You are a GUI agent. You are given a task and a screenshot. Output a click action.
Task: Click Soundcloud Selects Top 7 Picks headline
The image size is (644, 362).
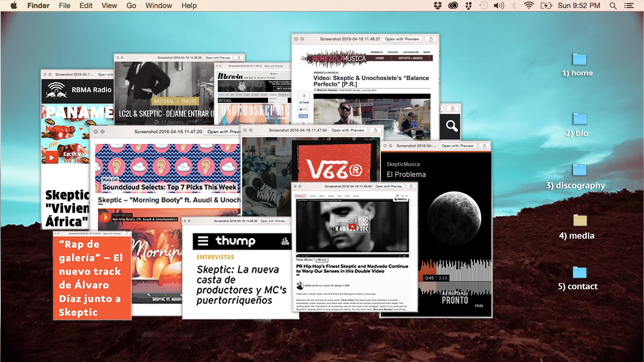click(169, 187)
